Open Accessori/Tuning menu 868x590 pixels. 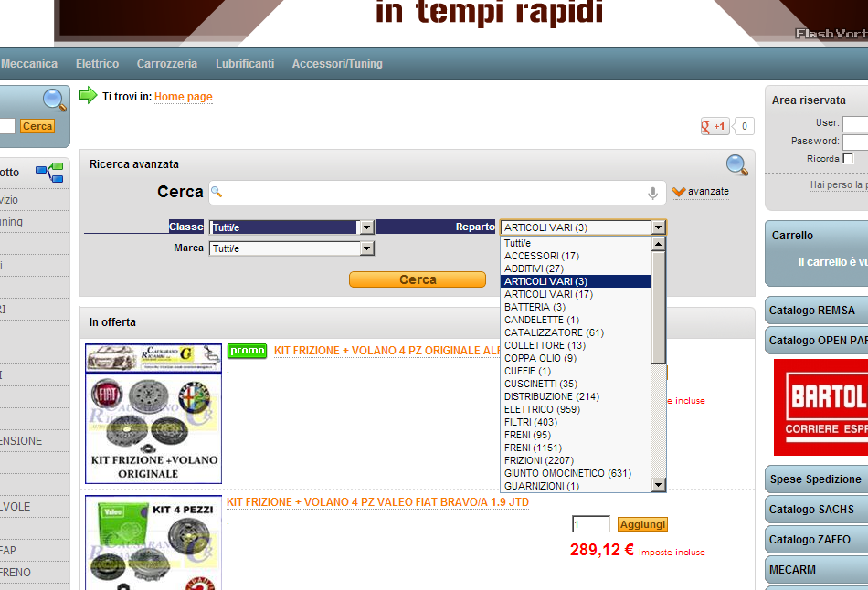(337, 64)
